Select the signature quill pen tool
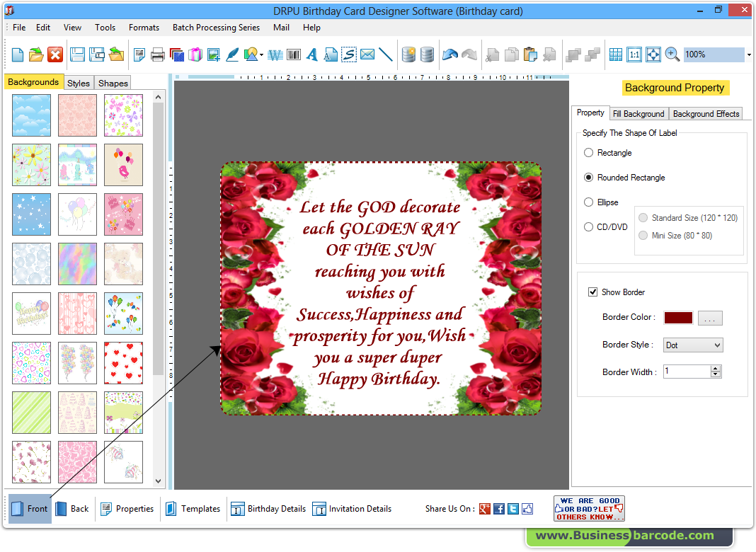 tap(232, 55)
